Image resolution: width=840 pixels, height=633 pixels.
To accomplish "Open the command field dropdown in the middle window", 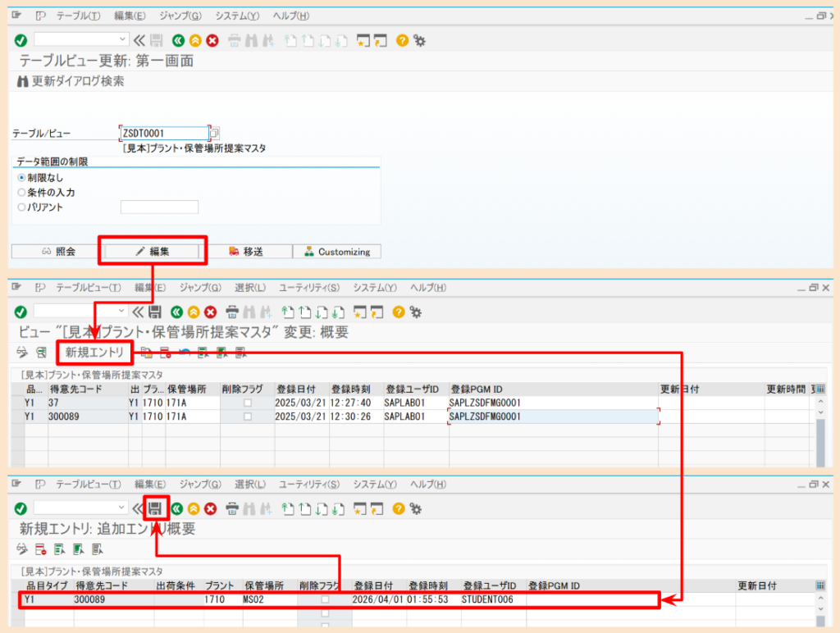I will (123, 312).
